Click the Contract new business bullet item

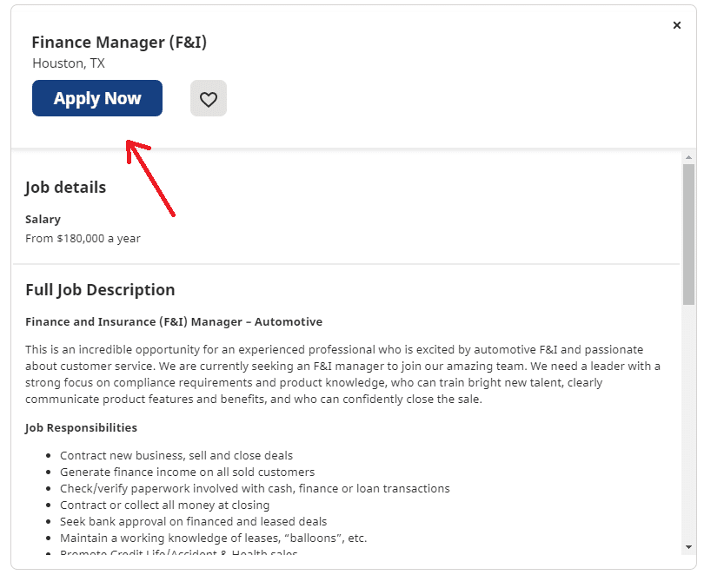(176, 455)
